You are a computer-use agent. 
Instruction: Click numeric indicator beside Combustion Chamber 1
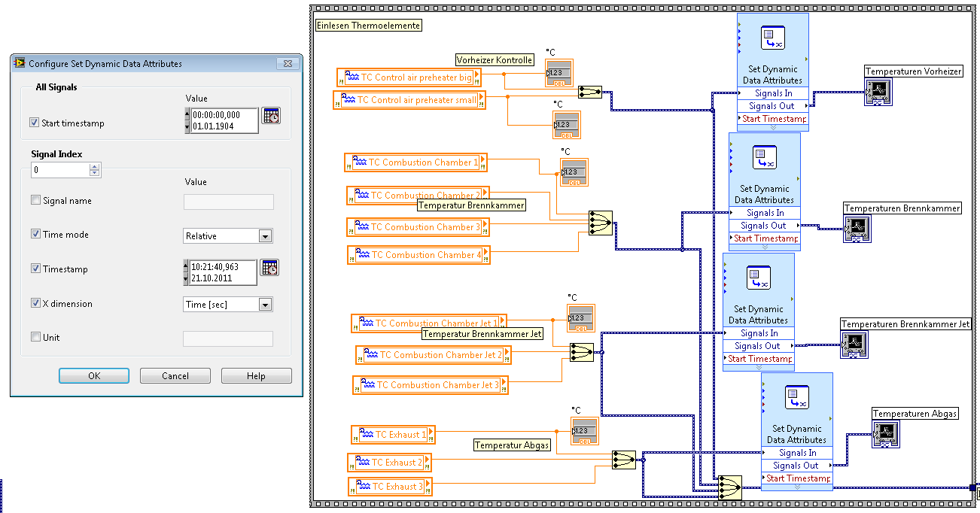574,172
